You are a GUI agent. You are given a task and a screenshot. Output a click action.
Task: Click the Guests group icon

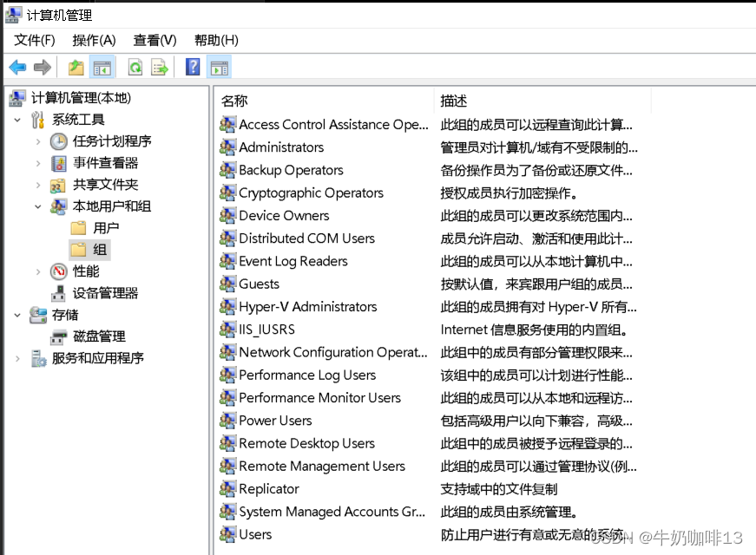[x=227, y=284]
